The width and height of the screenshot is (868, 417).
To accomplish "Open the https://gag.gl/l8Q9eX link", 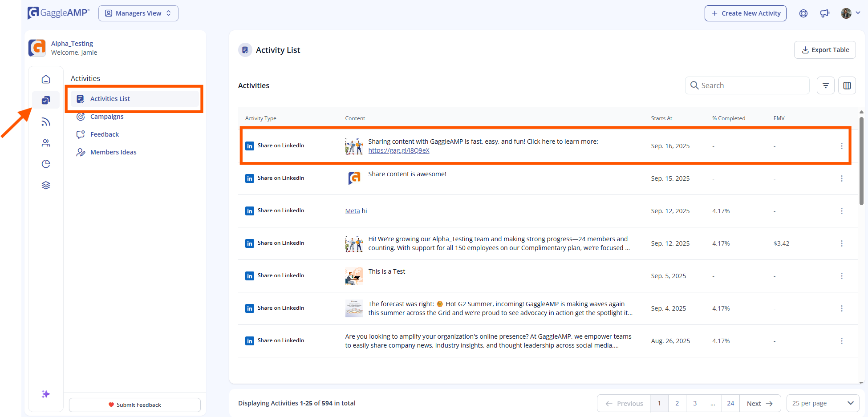I will click(x=399, y=150).
